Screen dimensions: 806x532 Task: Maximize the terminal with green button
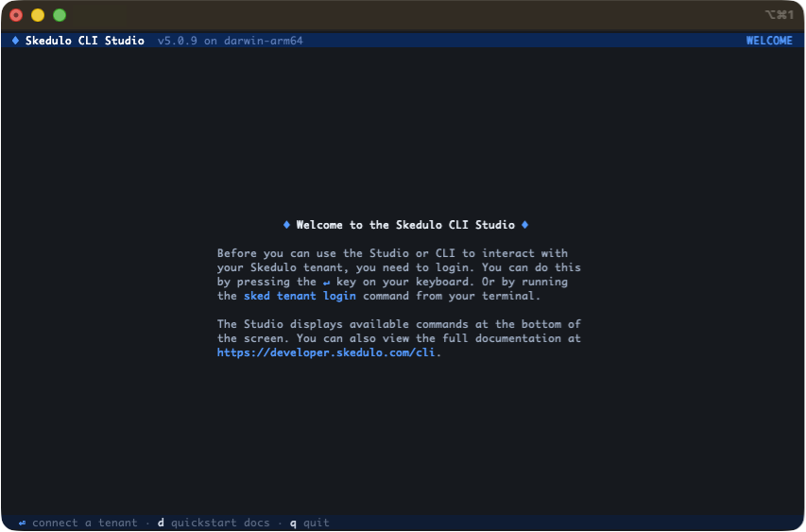click(x=60, y=15)
